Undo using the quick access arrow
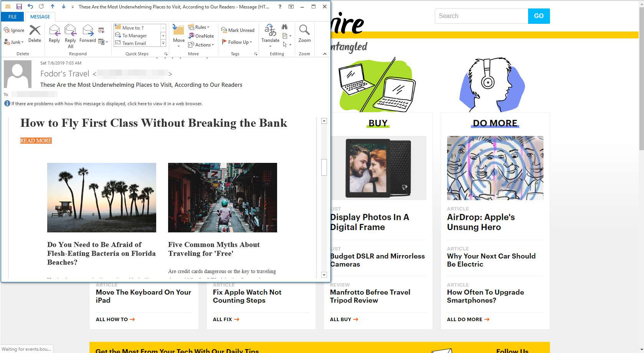This screenshot has height=353, width=644. pos(30,7)
